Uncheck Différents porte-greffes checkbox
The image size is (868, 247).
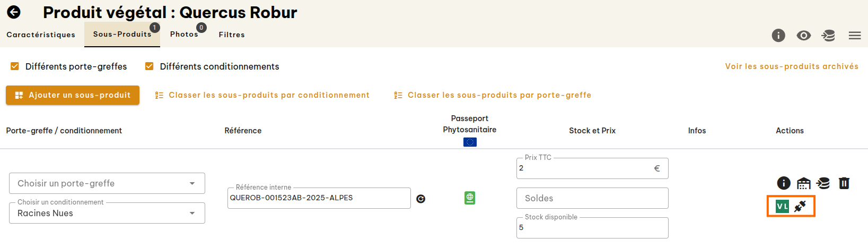point(15,66)
